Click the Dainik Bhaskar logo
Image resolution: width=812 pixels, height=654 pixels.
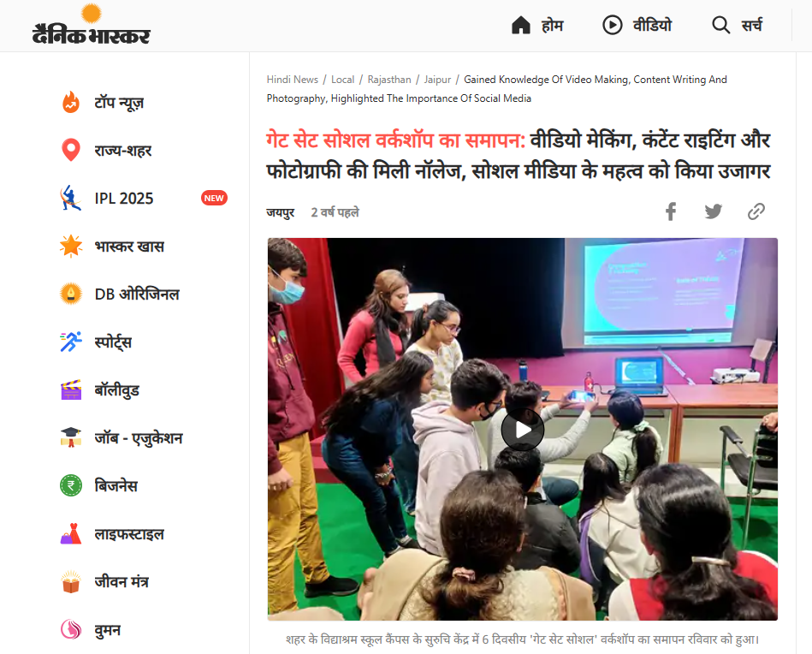[x=92, y=24]
